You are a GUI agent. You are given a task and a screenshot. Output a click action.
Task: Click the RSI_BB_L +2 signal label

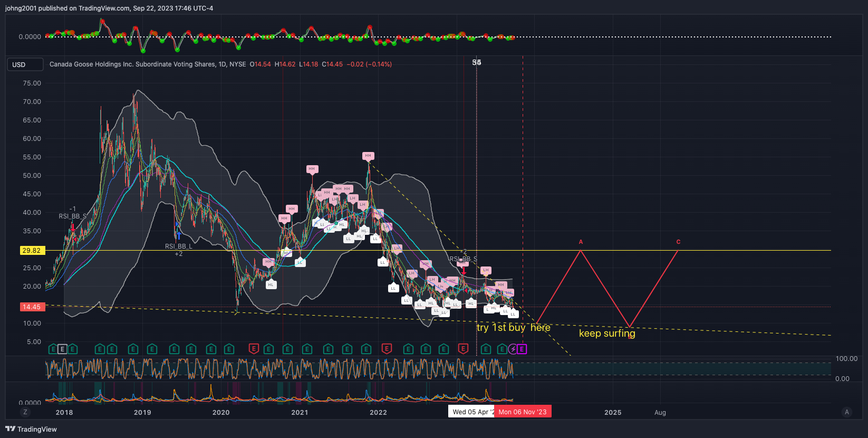(x=179, y=250)
